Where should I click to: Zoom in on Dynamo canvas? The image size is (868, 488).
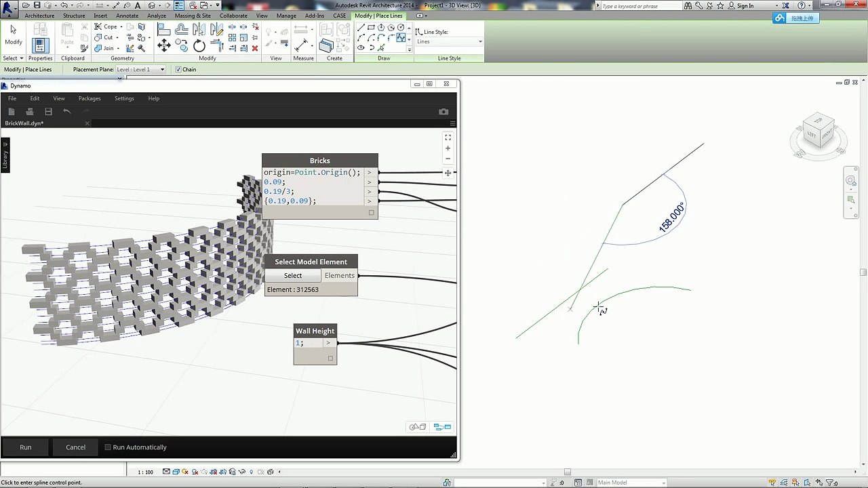click(x=448, y=148)
